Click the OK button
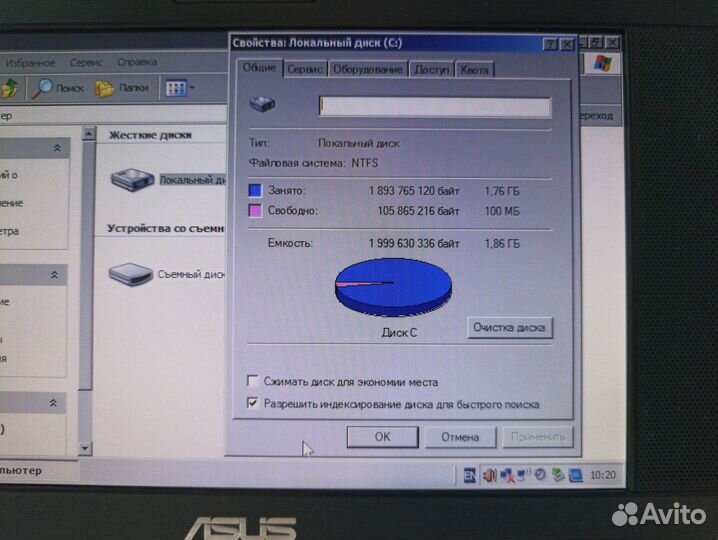Viewport: 718px width, 540px height. coord(383,437)
